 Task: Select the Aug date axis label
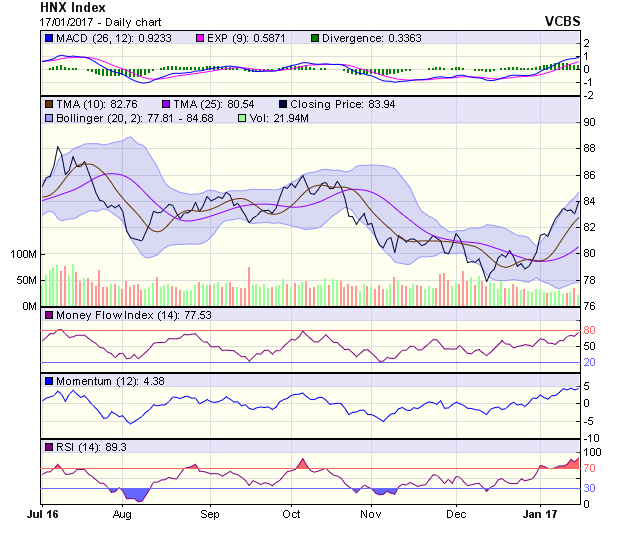tap(123, 514)
